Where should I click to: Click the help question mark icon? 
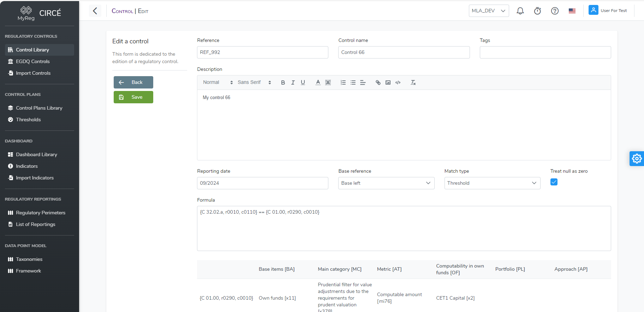pyautogui.click(x=554, y=11)
